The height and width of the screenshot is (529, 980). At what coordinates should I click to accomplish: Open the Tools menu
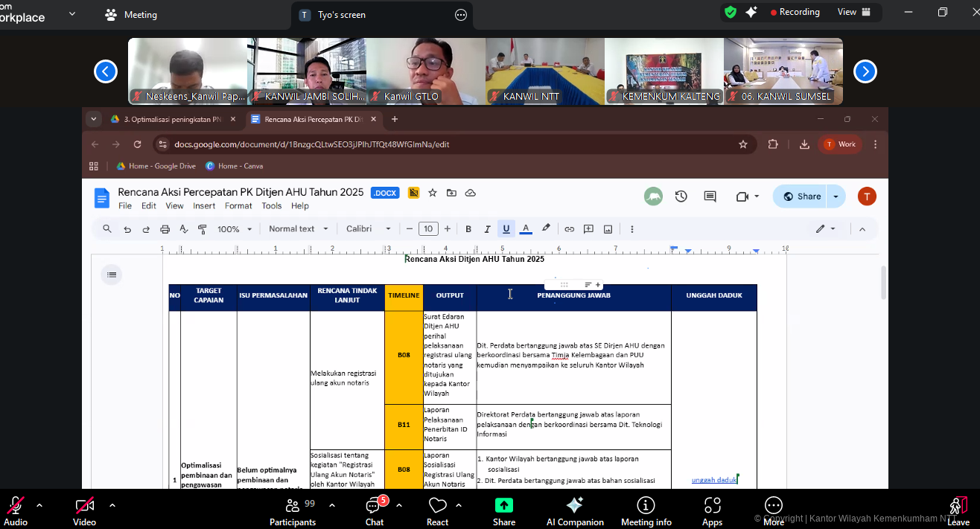272,206
